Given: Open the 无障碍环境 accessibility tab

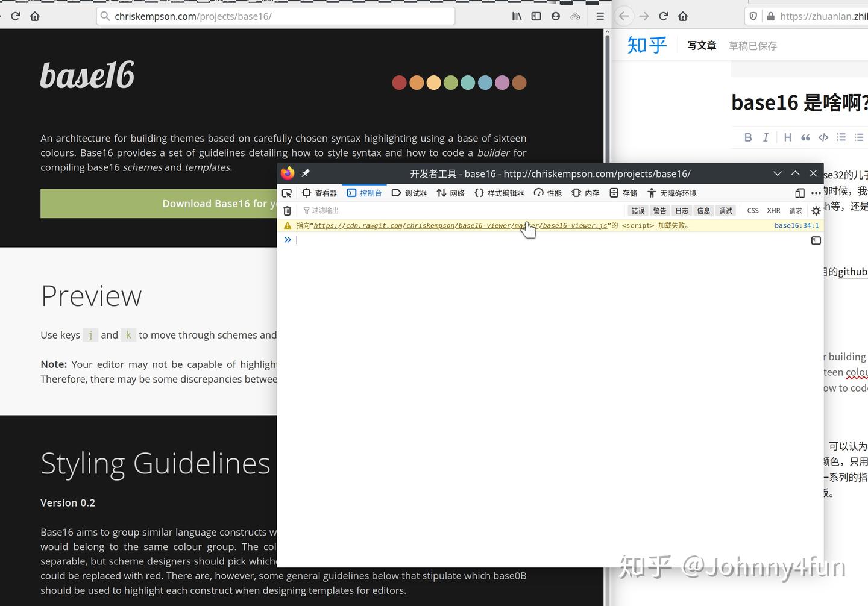Looking at the screenshot, I should point(671,193).
